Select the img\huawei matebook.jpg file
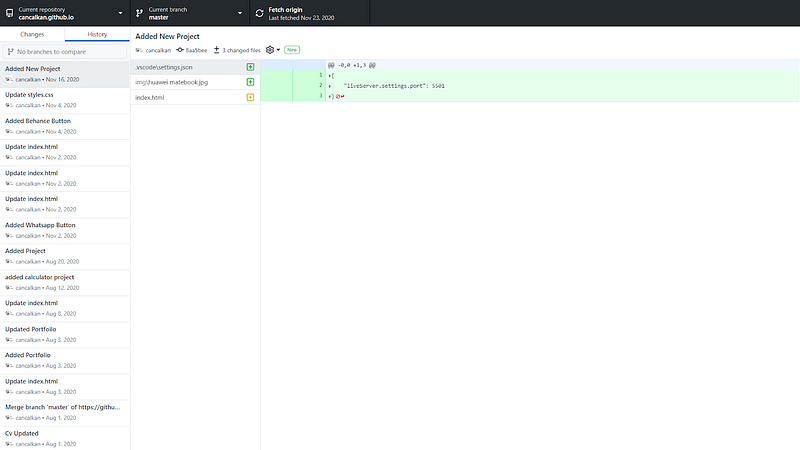This screenshot has width=800, height=450. pos(195,82)
